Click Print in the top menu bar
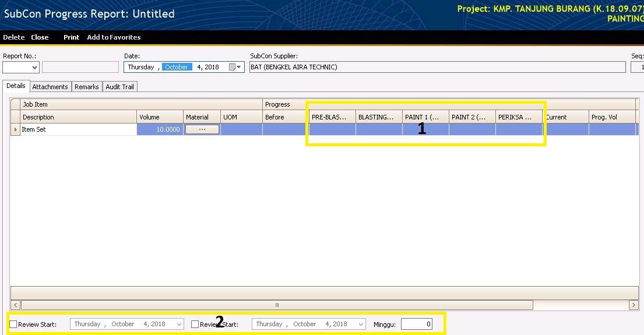 (71, 37)
